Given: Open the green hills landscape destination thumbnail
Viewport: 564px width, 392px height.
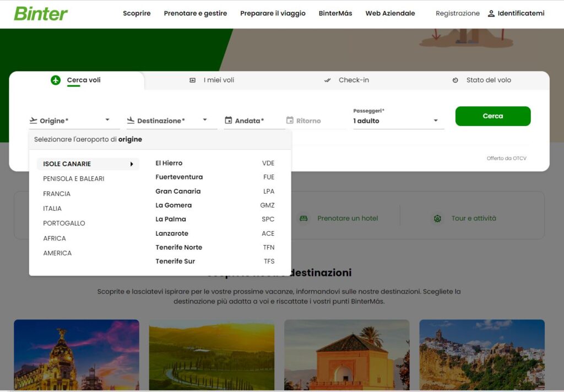Looking at the screenshot, I should (212, 355).
